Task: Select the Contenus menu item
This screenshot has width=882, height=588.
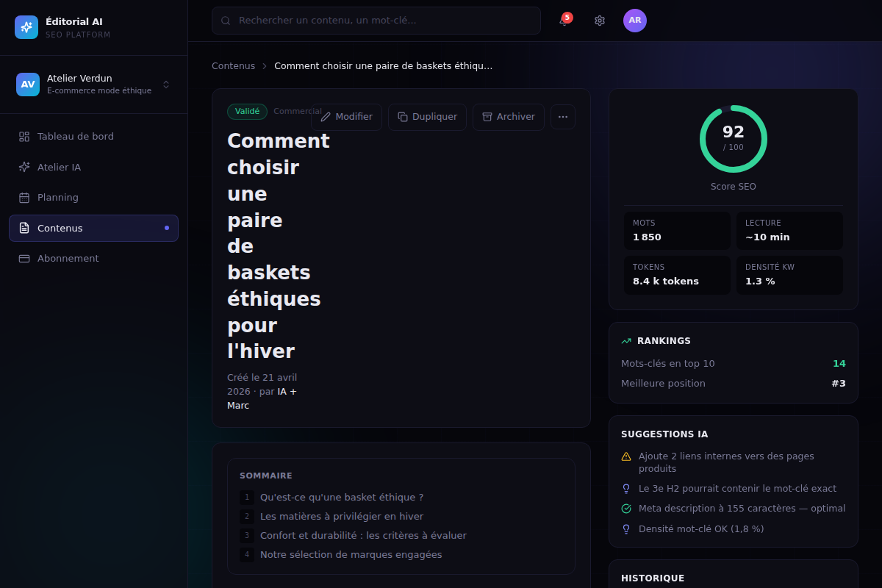Action: coord(93,228)
